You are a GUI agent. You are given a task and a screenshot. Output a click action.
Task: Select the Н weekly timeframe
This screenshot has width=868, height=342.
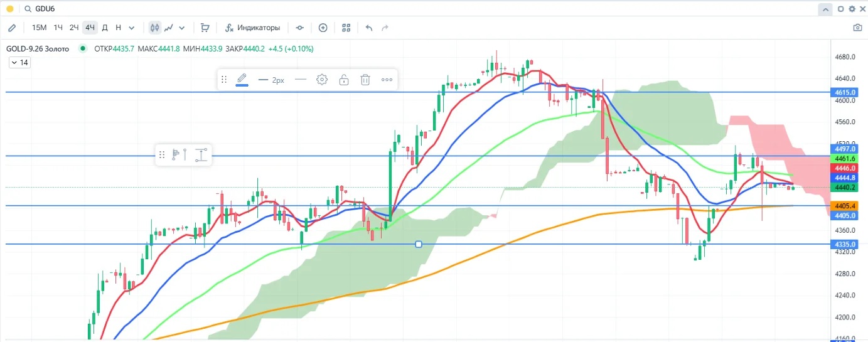coord(118,28)
